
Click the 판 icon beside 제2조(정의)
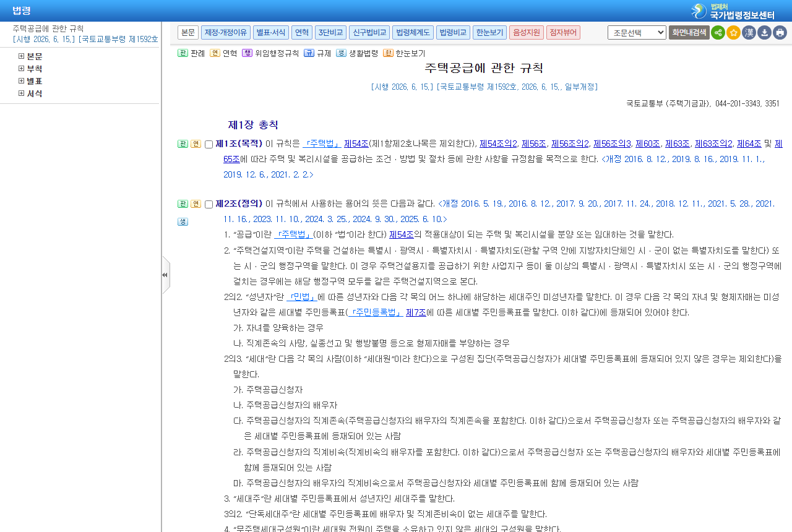click(x=183, y=204)
